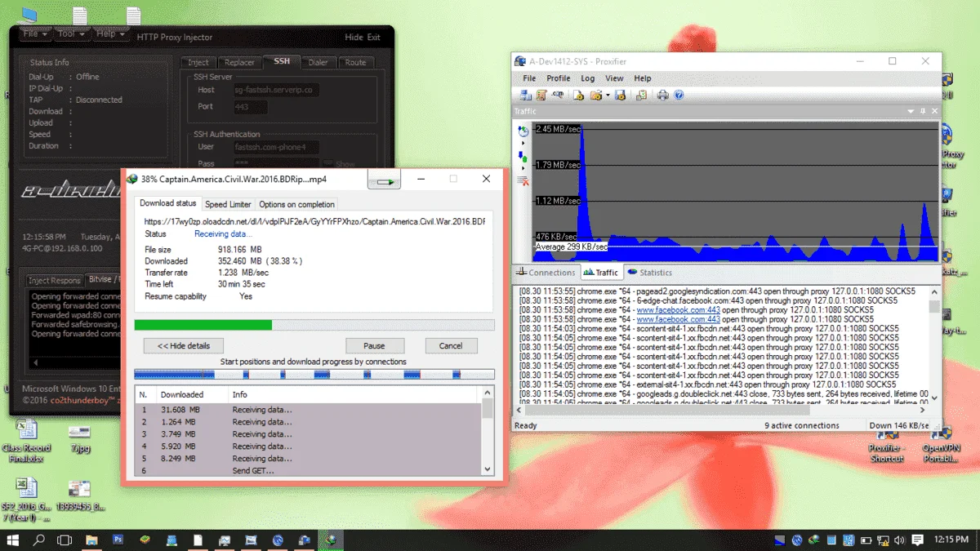Click connection list scrollbar down arrow
This screenshot has height=551, width=980.
[x=488, y=469]
